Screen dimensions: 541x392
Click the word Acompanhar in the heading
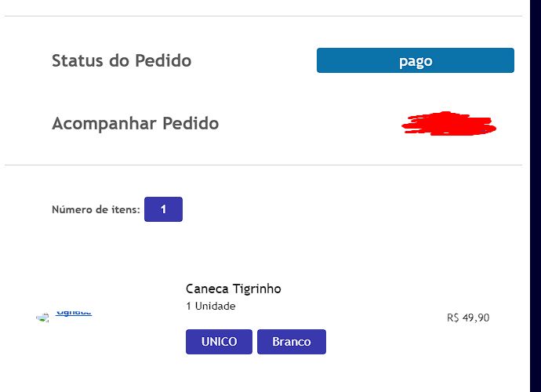tap(104, 124)
